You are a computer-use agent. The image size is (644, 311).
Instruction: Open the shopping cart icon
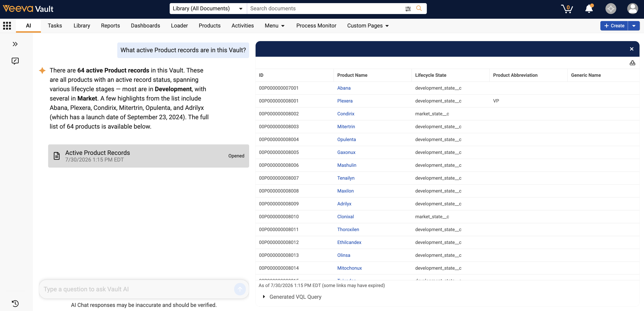click(567, 9)
